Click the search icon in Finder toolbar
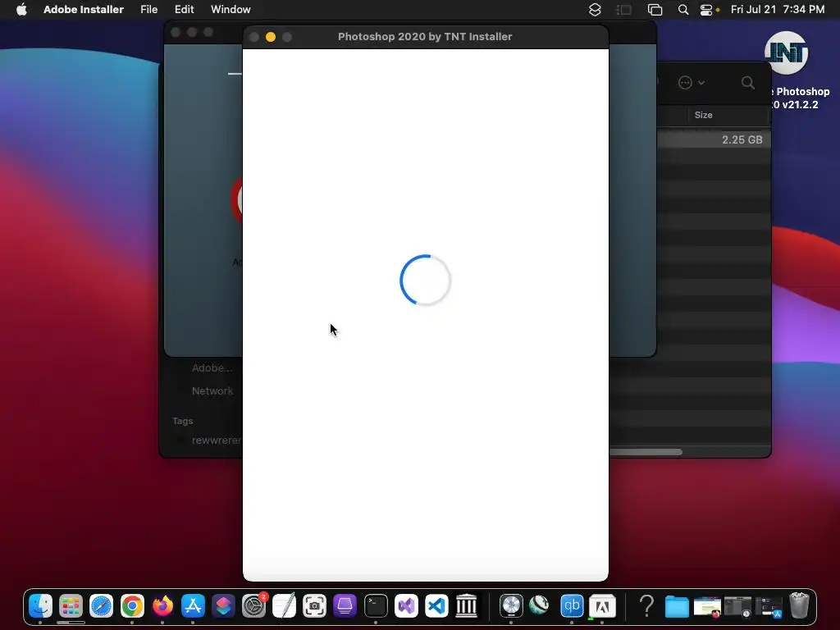The image size is (840, 630). [748, 83]
